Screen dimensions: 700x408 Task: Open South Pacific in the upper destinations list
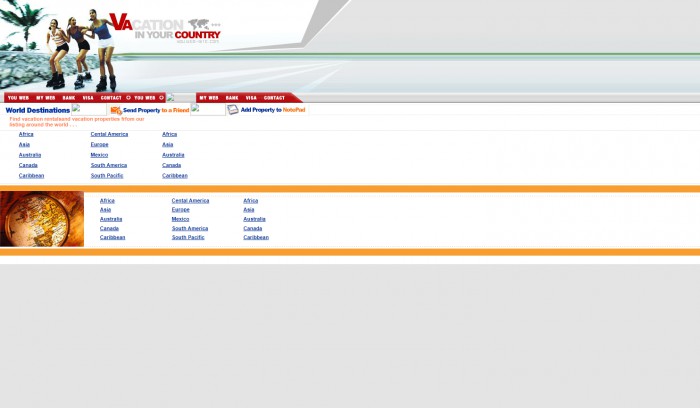click(x=107, y=175)
